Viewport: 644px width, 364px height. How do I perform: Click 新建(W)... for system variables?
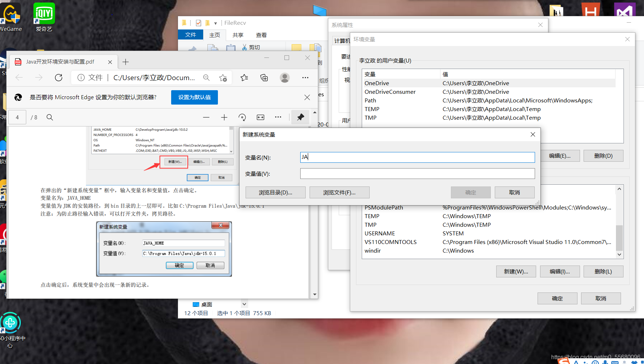516,272
